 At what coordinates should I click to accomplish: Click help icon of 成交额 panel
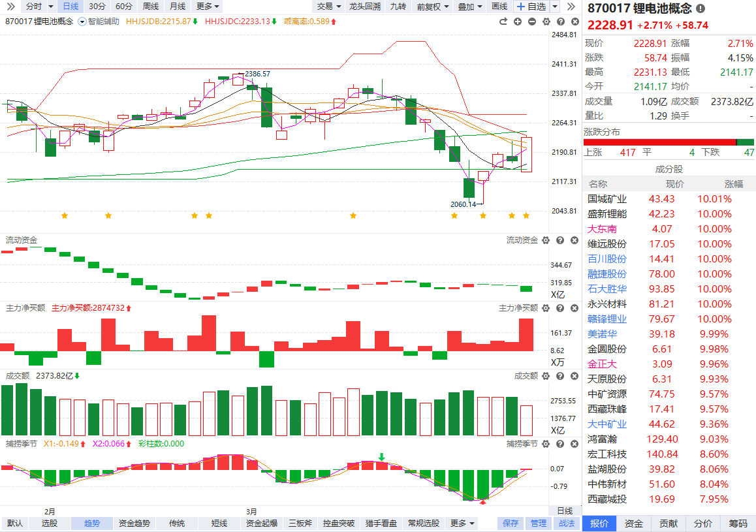(x=560, y=376)
